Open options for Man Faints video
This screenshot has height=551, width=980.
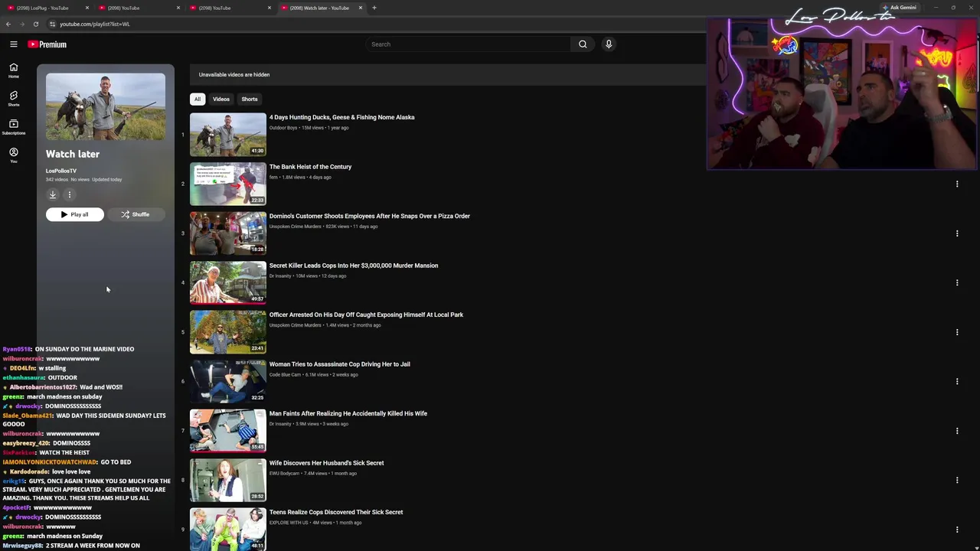pyautogui.click(x=957, y=431)
